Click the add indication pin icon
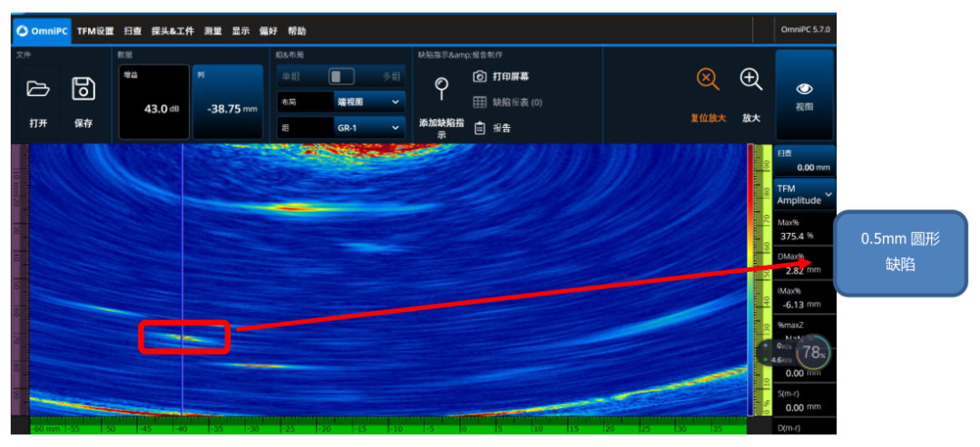 click(x=442, y=88)
